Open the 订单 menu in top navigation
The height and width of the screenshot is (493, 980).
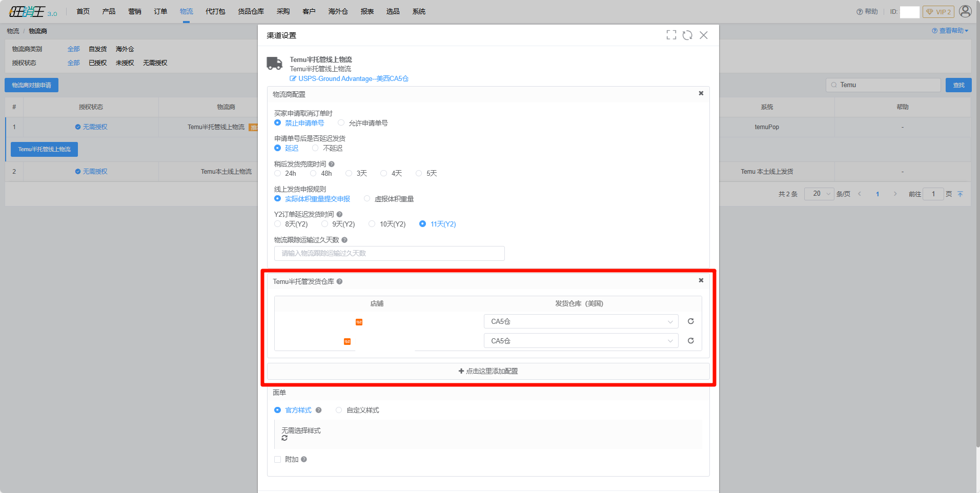160,11
